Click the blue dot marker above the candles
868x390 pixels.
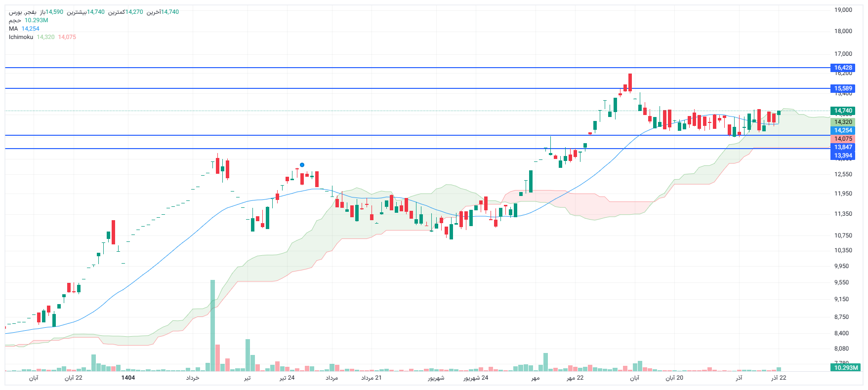coord(302,165)
